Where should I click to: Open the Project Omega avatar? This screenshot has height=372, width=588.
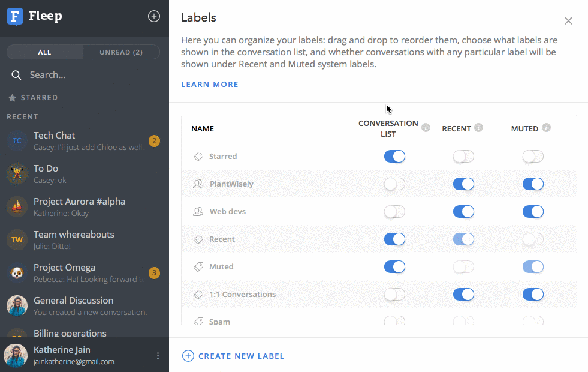point(17,273)
